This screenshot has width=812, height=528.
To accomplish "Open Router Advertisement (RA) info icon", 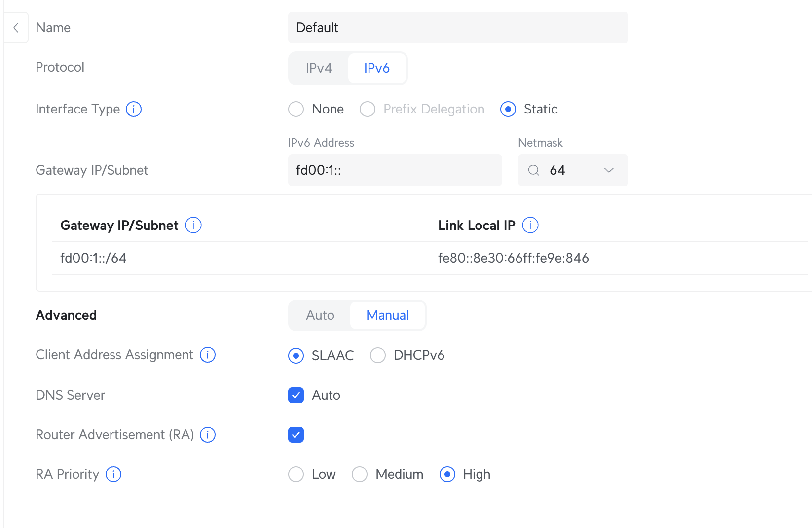I will tap(208, 435).
